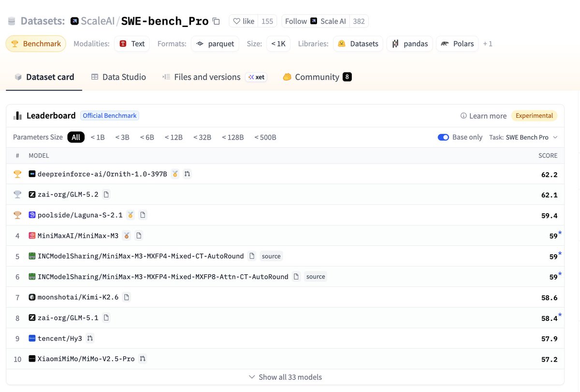Open document icon beside zai-org/GLM-5.2
Screen dimensions: 580x392
click(x=106, y=195)
